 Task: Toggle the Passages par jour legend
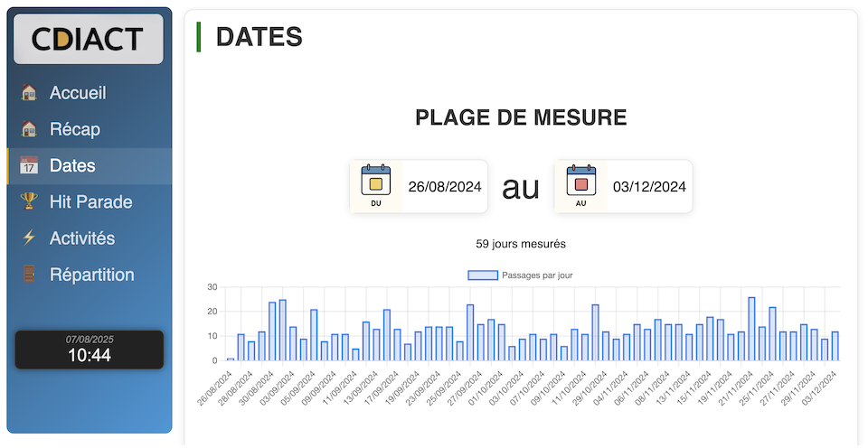coord(521,275)
